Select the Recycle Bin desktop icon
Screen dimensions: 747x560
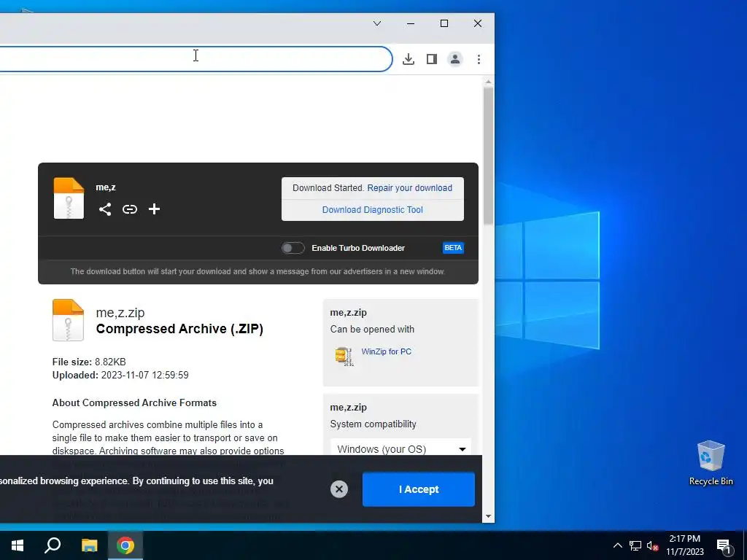pos(711,463)
